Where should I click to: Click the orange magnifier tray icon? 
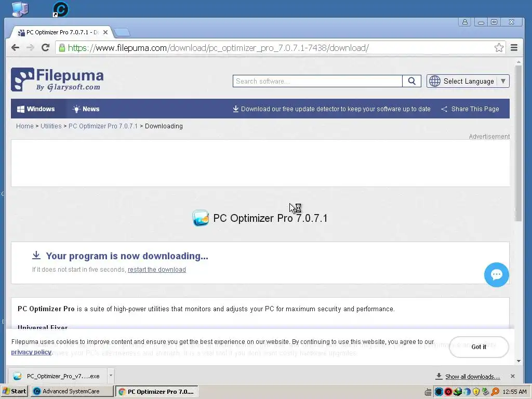[495, 392]
